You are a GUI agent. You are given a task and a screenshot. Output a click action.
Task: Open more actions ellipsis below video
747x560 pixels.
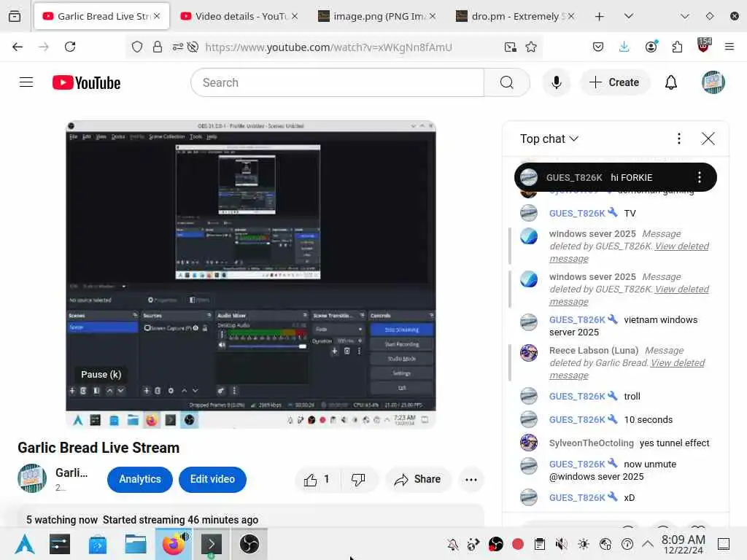click(471, 480)
